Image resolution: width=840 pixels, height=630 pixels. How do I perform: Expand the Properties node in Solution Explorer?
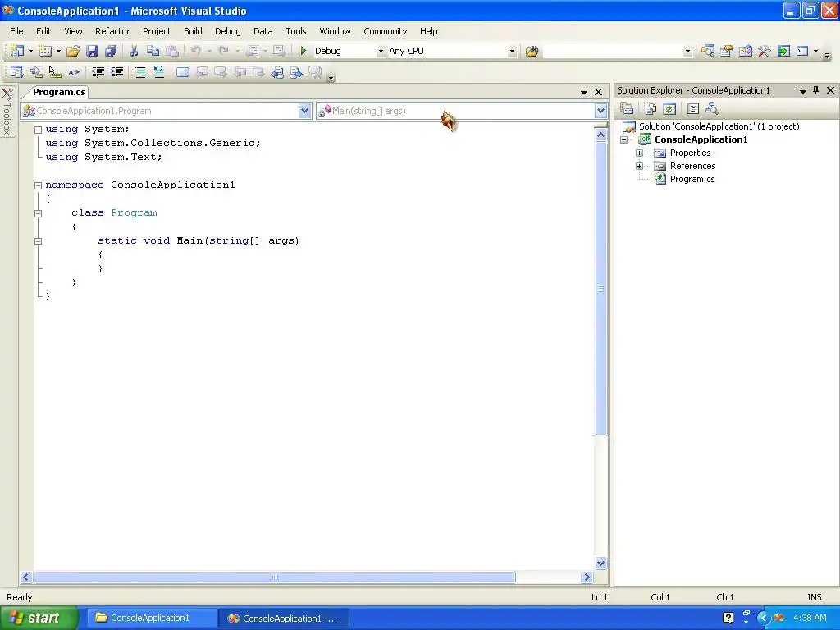[639, 153]
